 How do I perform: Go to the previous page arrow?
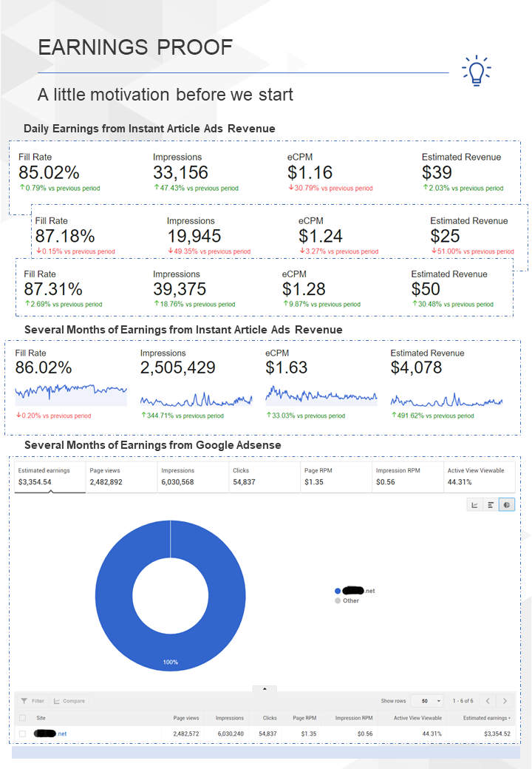(x=488, y=701)
